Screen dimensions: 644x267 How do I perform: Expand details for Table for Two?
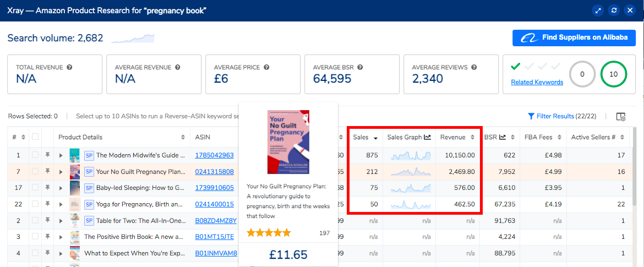(61, 221)
